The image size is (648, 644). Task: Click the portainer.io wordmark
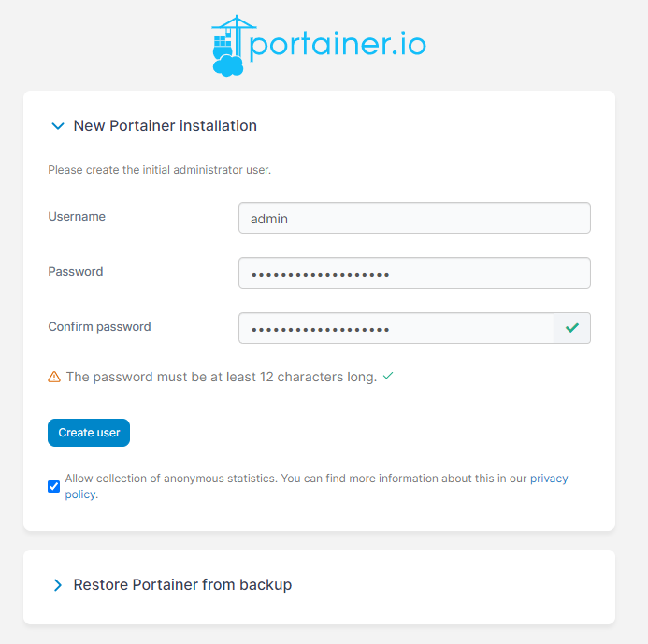[x=338, y=45]
